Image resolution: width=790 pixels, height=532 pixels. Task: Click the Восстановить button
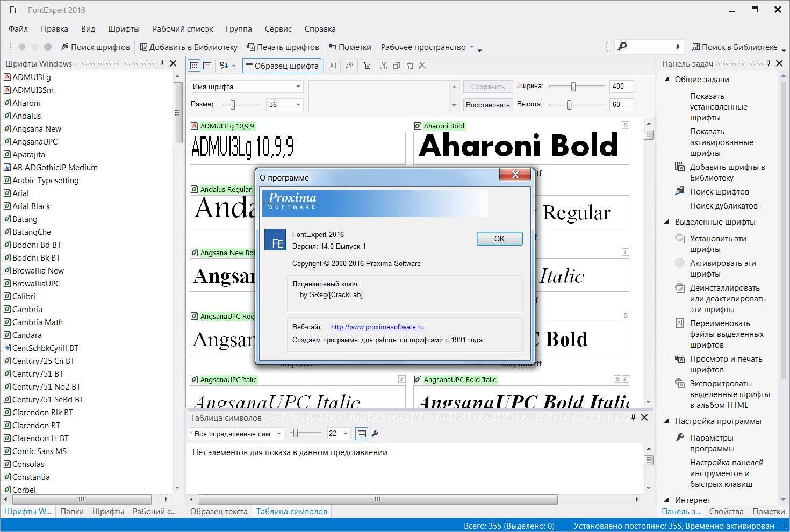487,105
